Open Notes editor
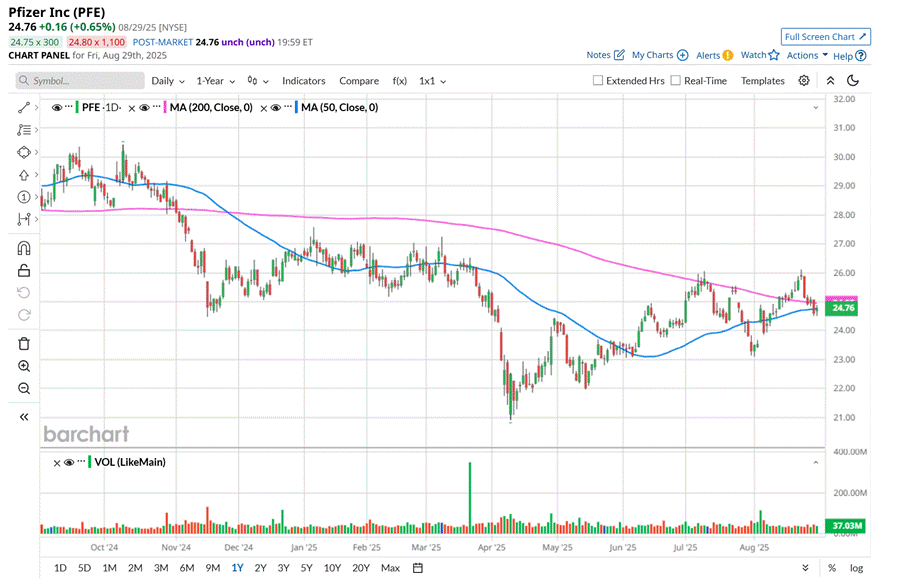The image size is (903, 584). coord(605,55)
